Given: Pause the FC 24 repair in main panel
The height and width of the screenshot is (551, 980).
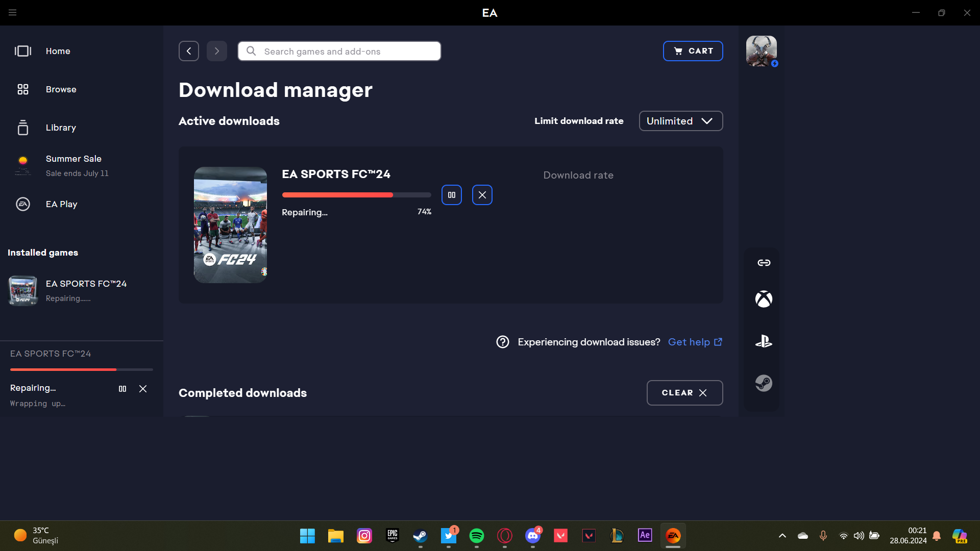Looking at the screenshot, I should coord(452,195).
